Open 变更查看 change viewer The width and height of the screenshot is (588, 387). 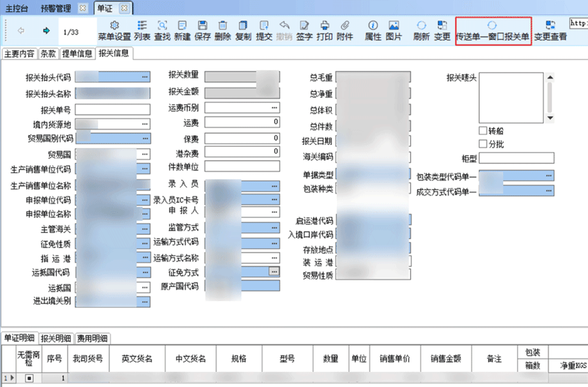(x=550, y=31)
